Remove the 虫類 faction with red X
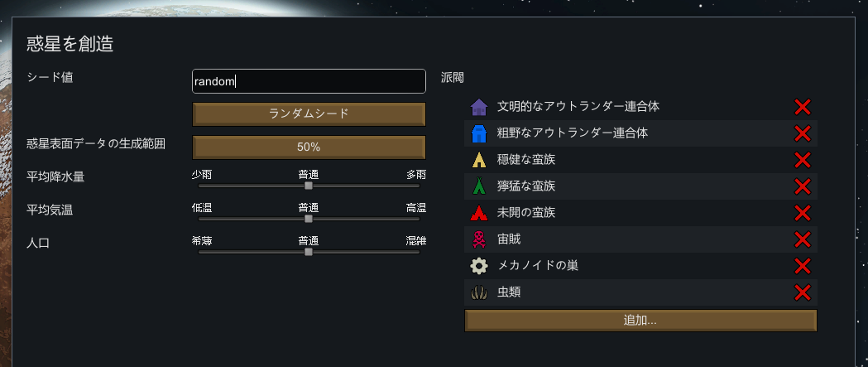Image resolution: width=868 pixels, height=367 pixels. pos(802,292)
